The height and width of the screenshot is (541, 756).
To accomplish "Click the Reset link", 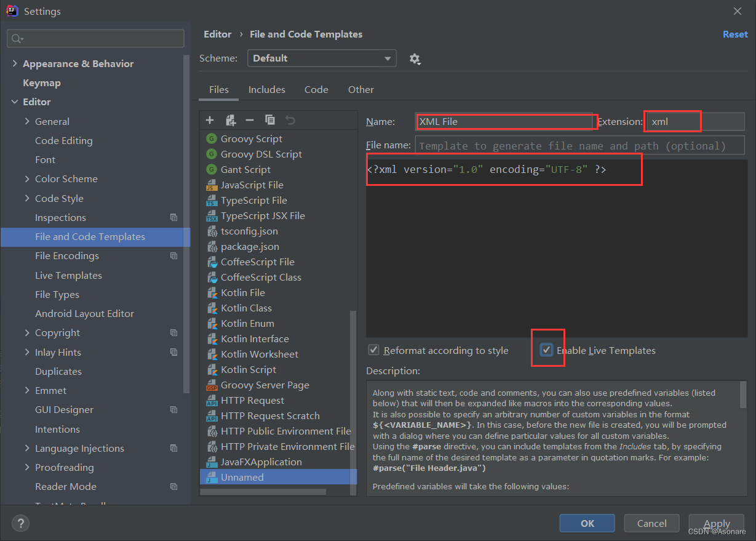I will (x=734, y=34).
